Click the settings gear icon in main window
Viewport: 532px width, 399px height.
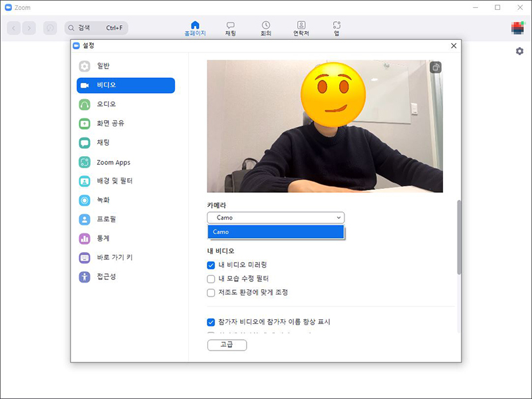click(x=519, y=51)
